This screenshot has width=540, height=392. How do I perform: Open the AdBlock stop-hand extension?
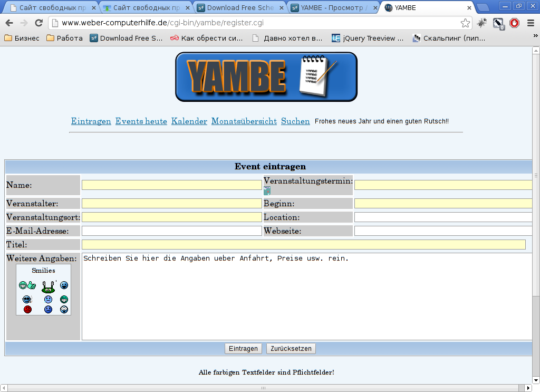tap(515, 23)
